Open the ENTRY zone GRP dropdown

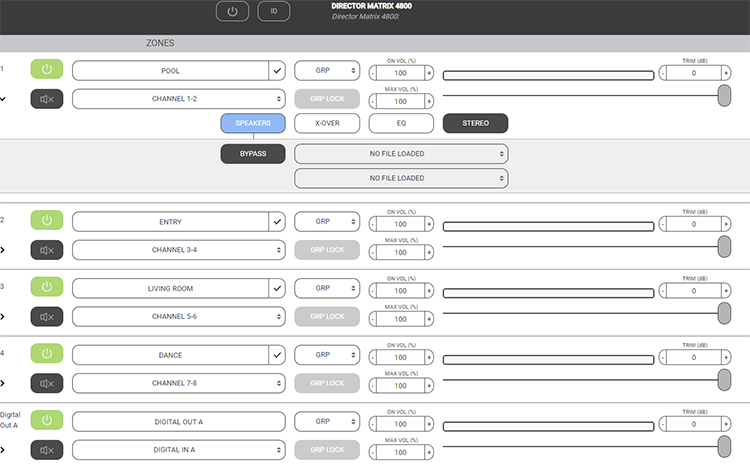pyautogui.click(x=327, y=221)
